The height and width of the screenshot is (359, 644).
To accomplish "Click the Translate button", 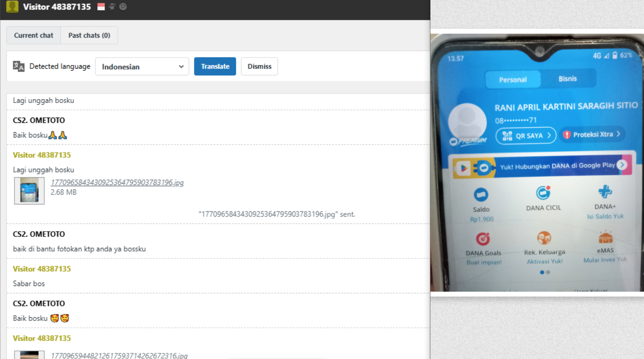I will coord(215,67).
